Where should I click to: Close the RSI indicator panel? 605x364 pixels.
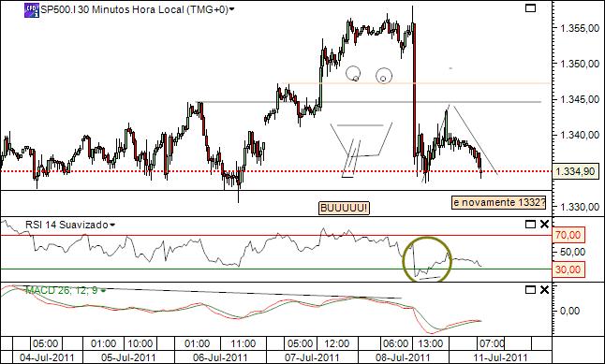pos(544,224)
